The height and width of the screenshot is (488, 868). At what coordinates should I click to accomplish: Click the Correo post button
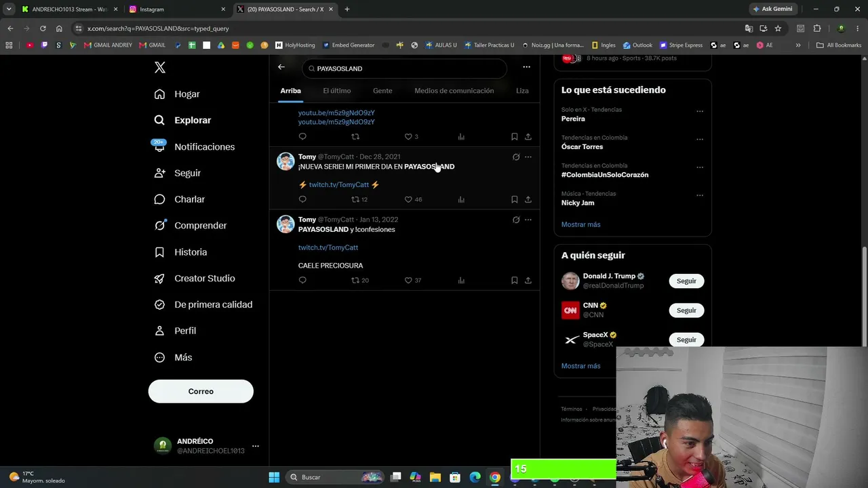pos(201,391)
